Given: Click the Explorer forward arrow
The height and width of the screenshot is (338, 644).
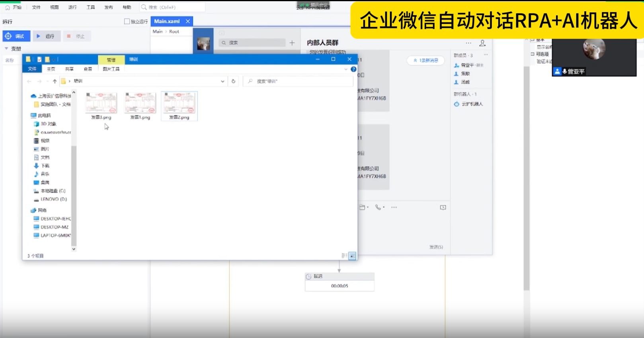Looking at the screenshot, I should (39, 81).
